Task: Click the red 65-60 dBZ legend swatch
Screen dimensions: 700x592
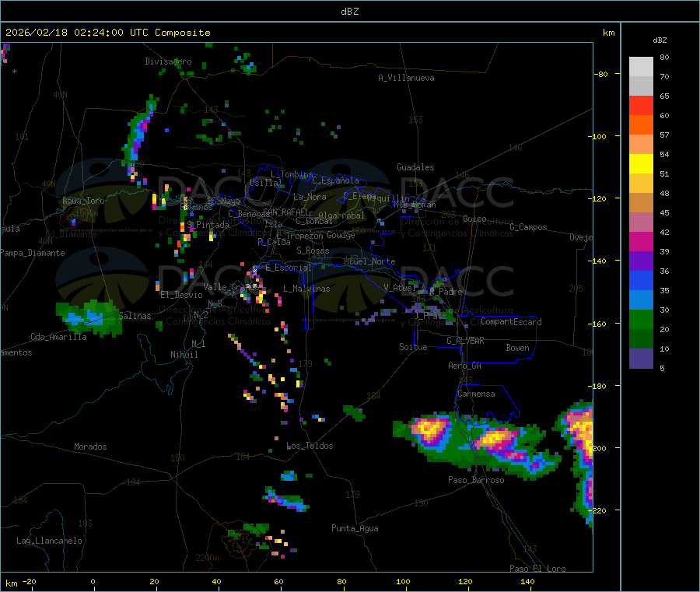Action: [641, 105]
